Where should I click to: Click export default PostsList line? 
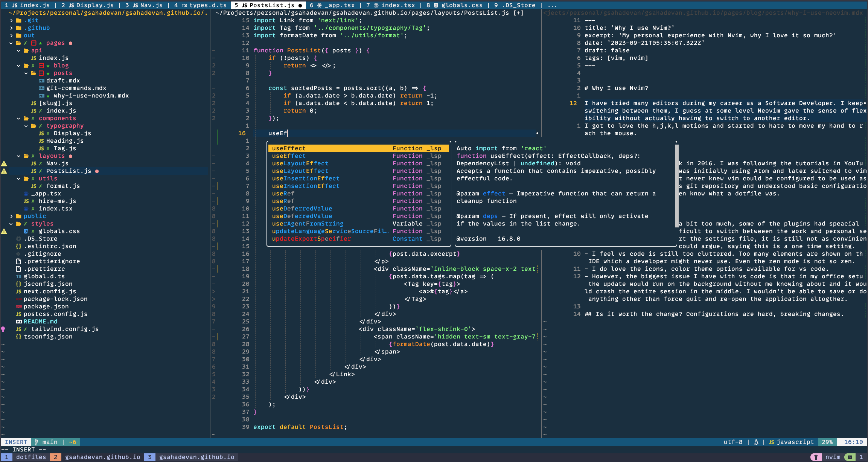[300, 427]
